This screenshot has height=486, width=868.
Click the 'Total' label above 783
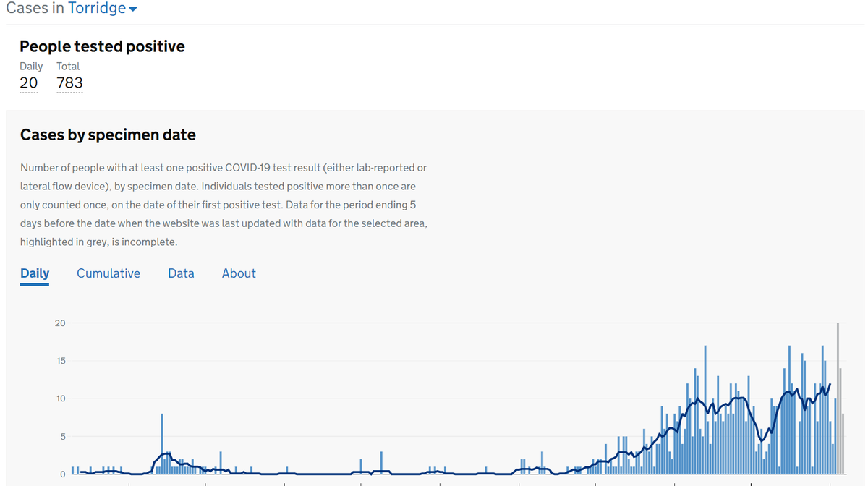click(68, 66)
